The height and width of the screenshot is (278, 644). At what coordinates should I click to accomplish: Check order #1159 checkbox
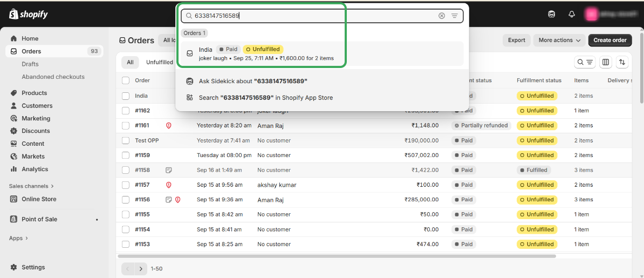tap(126, 155)
